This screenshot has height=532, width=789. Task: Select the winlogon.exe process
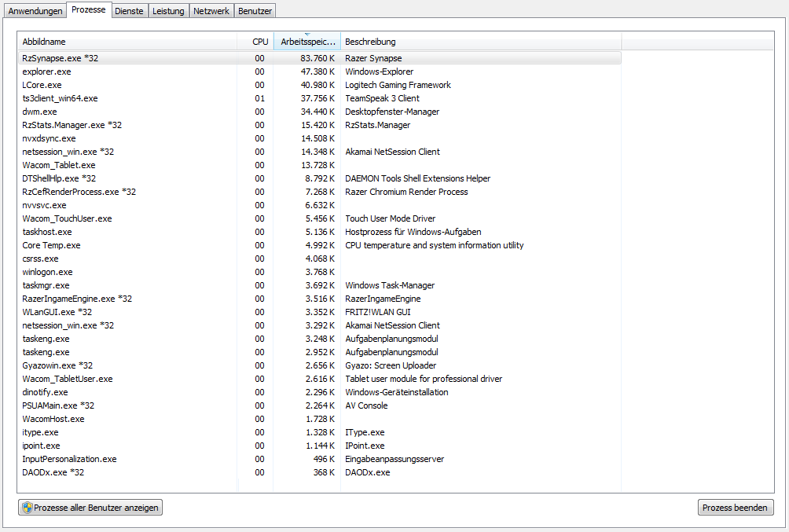[320, 272]
